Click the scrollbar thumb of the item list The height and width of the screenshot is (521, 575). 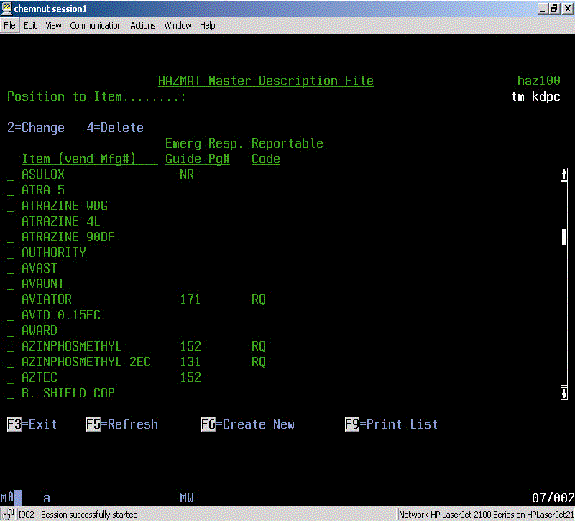click(564, 237)
